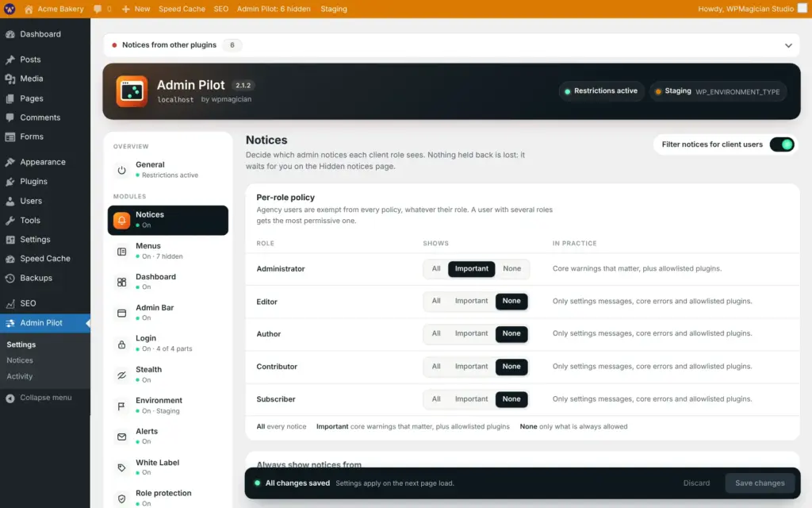Click the Appearance brush icon
Viewport: 812px width, 508px height.
[x=10, y=162]
